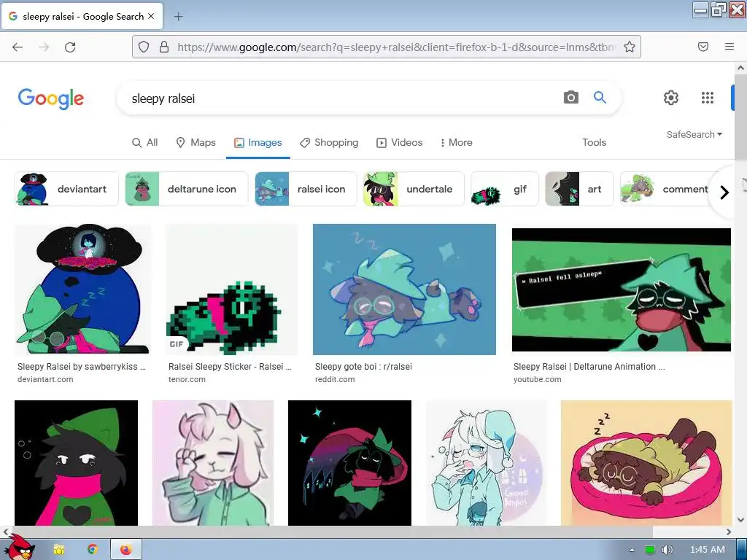Open the Sleepy gote boi image

coord(404,289)
